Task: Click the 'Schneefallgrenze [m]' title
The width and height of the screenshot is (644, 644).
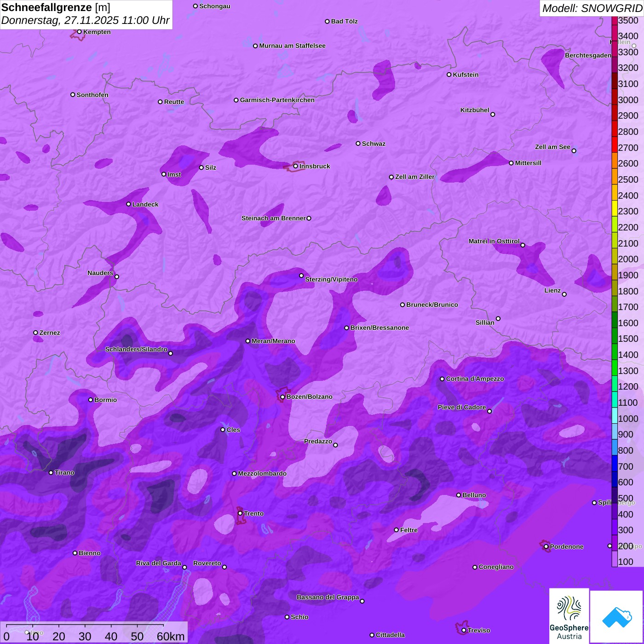Action: [56, 7]
